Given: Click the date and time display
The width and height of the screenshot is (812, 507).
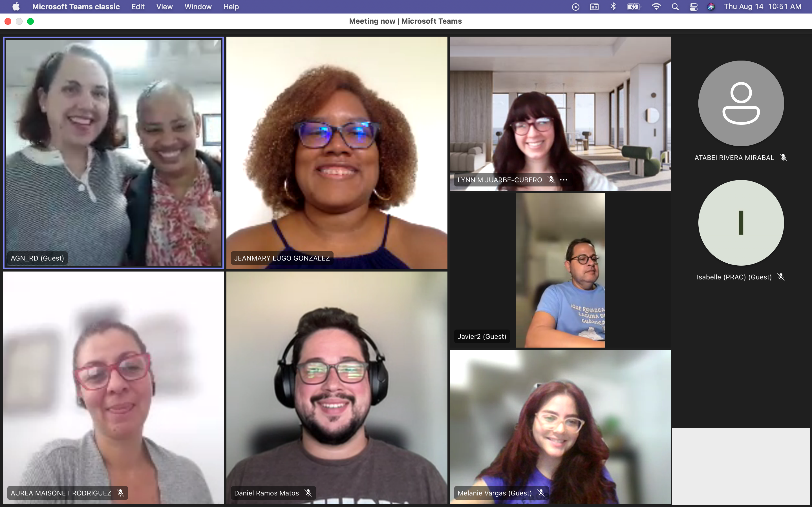Looking at the screenshot, I should pos(762,7).
